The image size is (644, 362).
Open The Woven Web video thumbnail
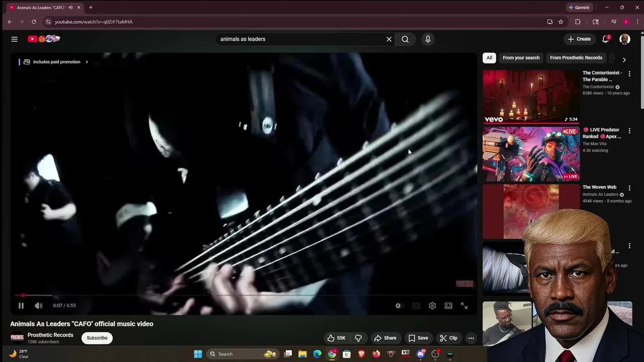point(531,211)
